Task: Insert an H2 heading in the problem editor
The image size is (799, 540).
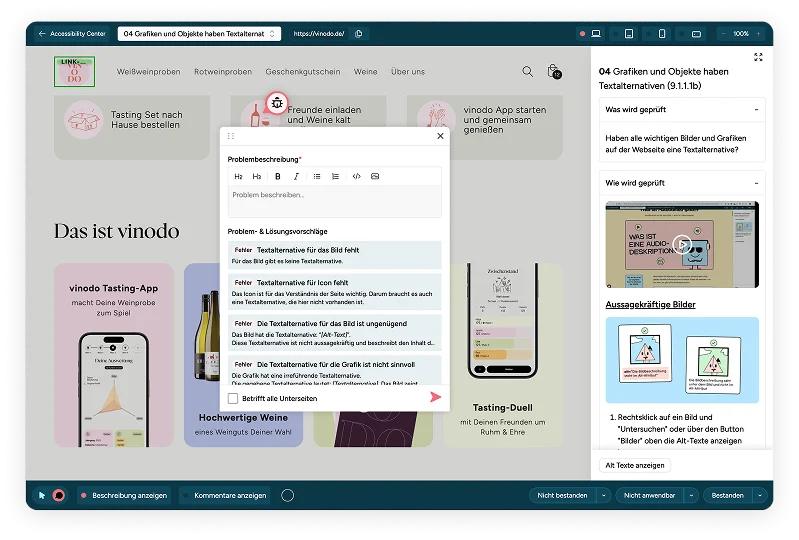Action: 238,176
